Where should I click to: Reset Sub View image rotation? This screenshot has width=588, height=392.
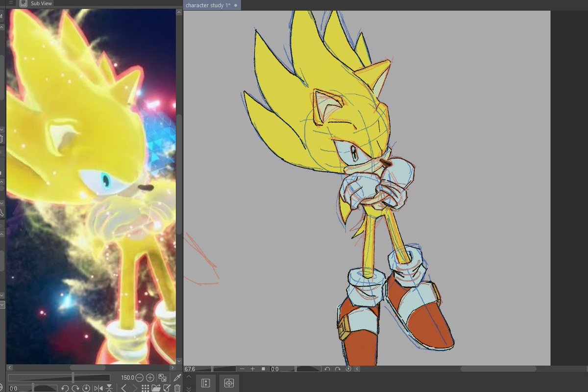pos(86,388)
